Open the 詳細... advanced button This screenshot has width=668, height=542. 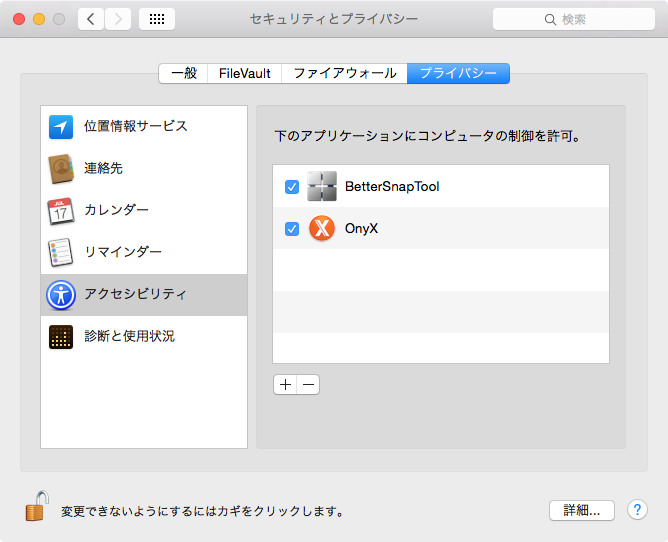tap(582, 510)
